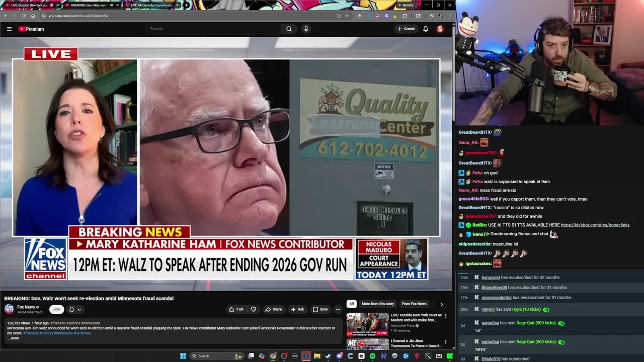
Task: Open options for Jiu-Jitsu Tournament video
Action: pos(445,342)
